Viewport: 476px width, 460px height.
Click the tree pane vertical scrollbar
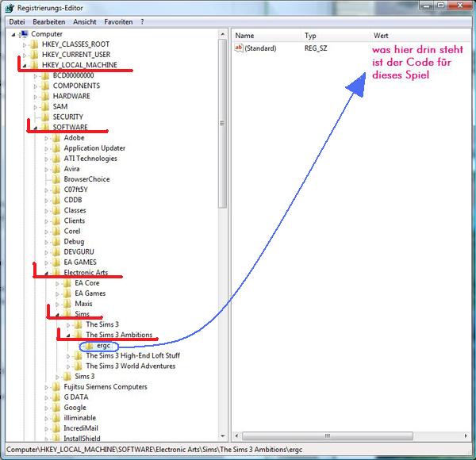[x=224, y=238]
